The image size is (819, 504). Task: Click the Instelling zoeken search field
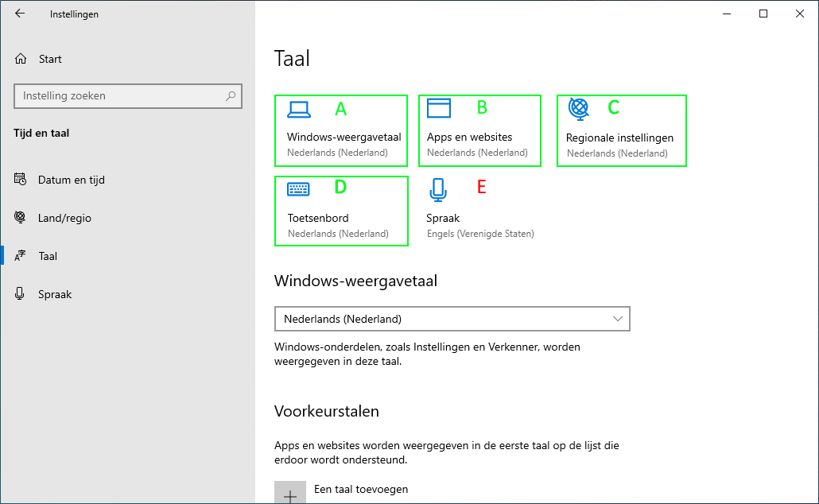click(128, 96)
